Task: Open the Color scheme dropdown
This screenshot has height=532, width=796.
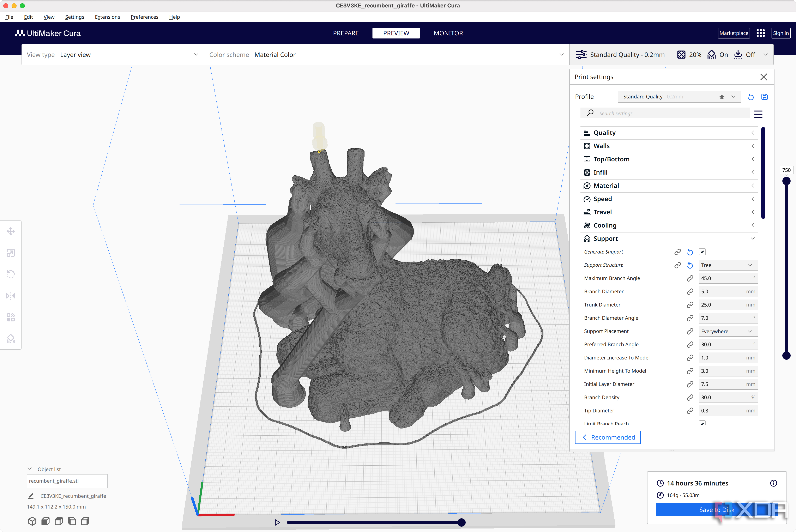Action: click(x=386, y=55)
